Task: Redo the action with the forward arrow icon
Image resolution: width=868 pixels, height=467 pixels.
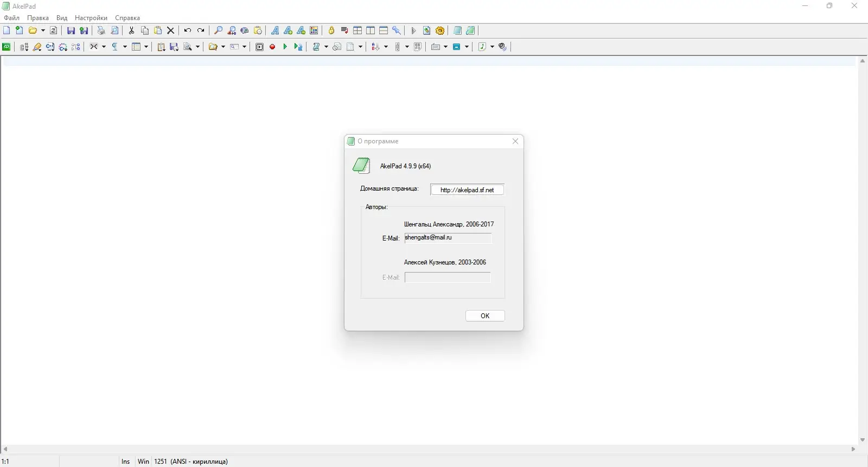Action: (201, 30)
